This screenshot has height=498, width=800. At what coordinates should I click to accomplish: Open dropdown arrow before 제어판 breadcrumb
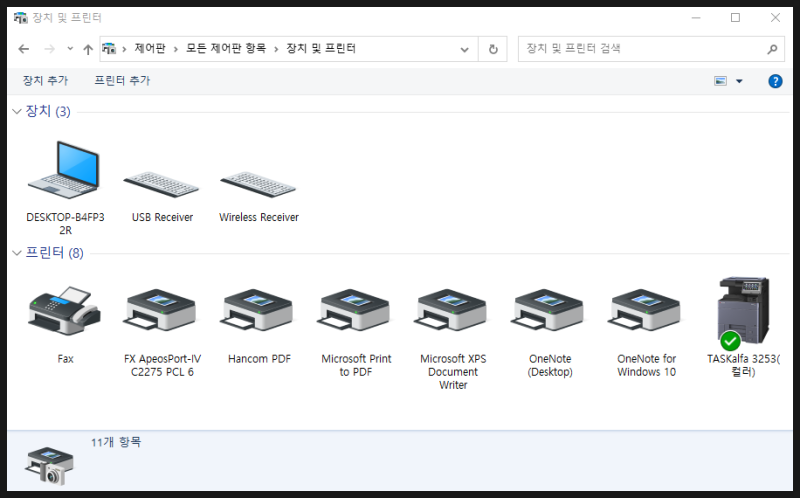(124, 49)
